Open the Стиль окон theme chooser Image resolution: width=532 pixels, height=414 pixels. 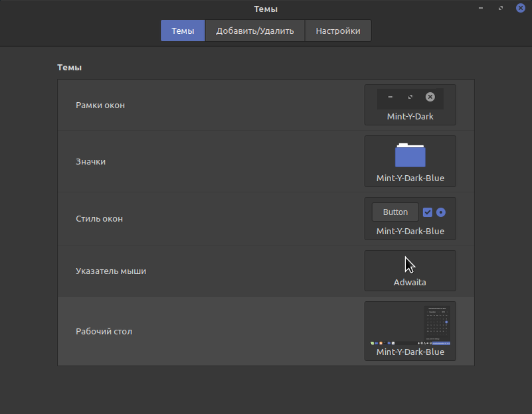pyautogui.click(x=410, y=219)
